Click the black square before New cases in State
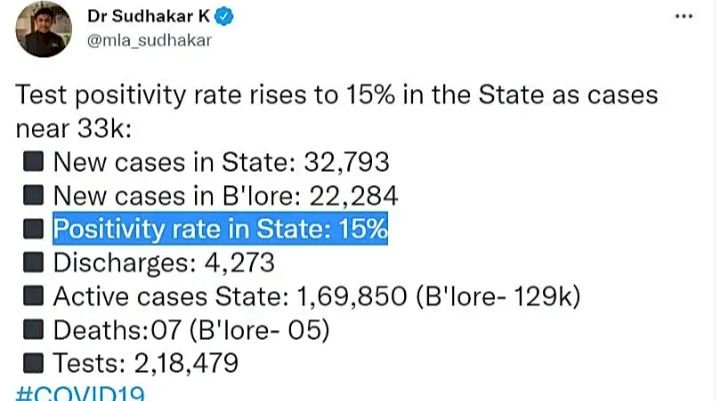The image size is (720, 401). coord(34,162)
